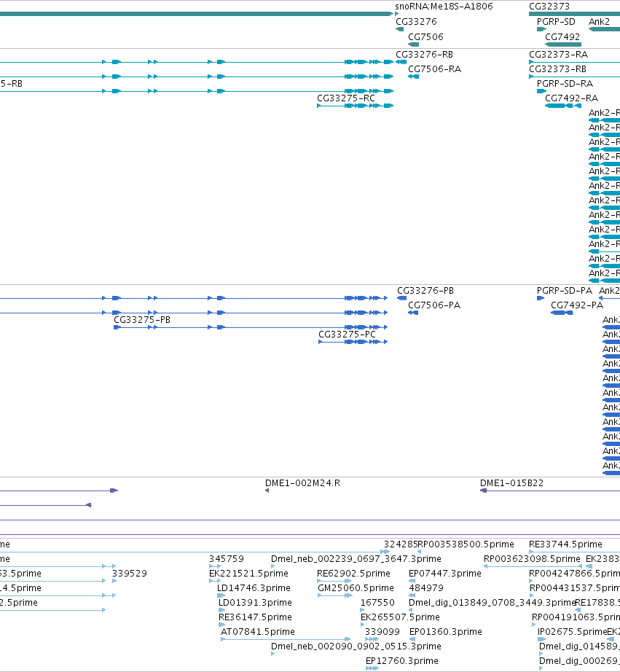Select the CG32373-RA transcript label
Image resolution: width=620 pixels, height=672 pixels.
(x=558, y=55)
